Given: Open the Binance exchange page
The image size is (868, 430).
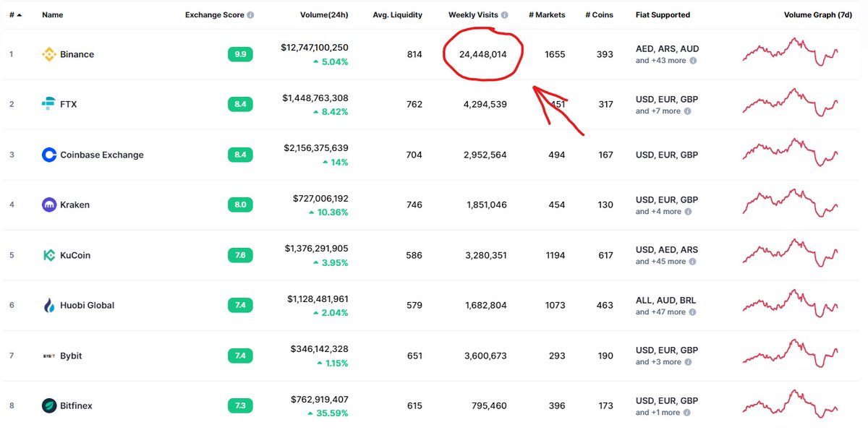Looking at the screenshot, I should pos(77,54).
